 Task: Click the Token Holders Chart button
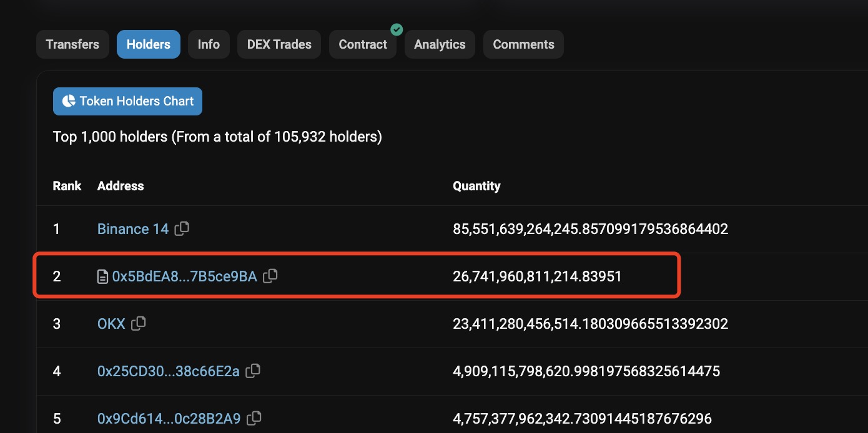click(127, 101)
